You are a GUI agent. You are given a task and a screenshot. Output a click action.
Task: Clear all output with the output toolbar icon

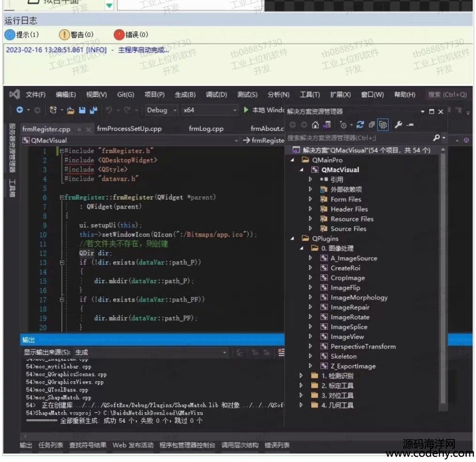281,352
